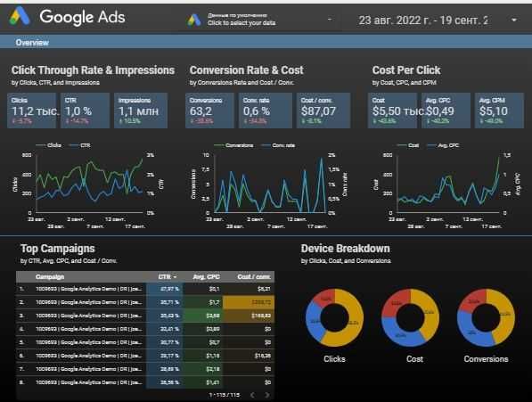
Task: Select campaign name in table row 1
Action: click(x=89, y=289)
